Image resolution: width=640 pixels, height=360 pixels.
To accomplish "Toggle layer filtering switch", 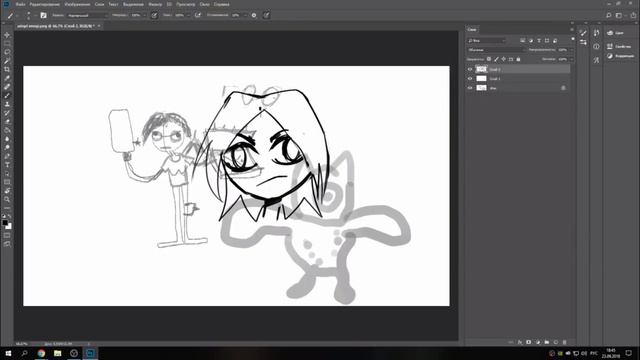I will [x=573, y=39].
